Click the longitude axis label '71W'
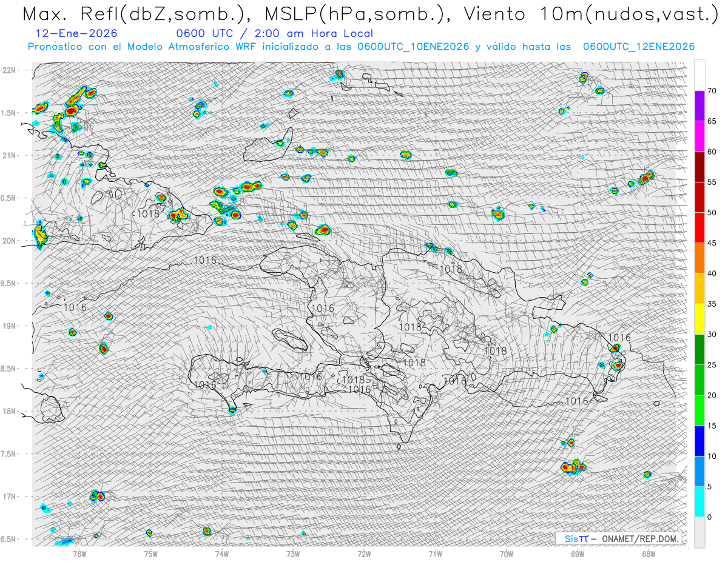728x562 pixels. [x=435, y=554]
